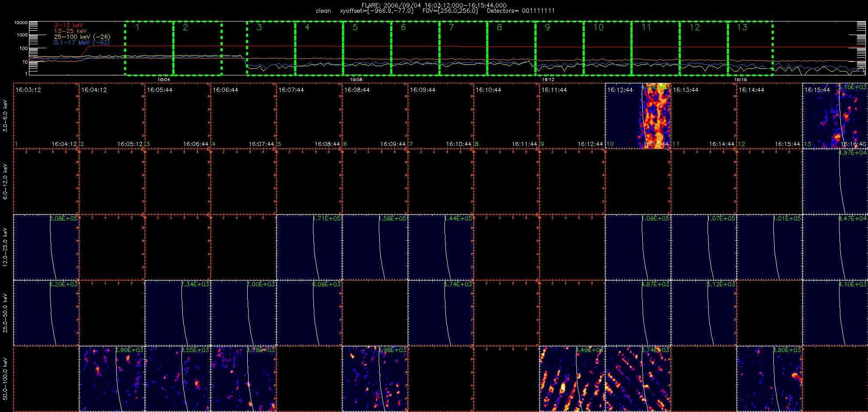The image size is (868, 412).
Task: Open the 3.0-6.0 keV image at 16:15:44
Action: pyautogui.click(x=835, y=116)
